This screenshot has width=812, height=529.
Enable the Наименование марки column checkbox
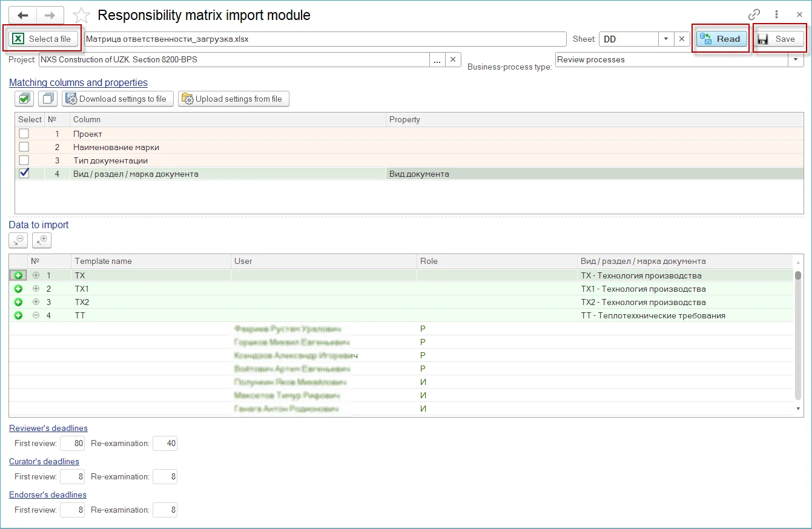click(24, 147)
